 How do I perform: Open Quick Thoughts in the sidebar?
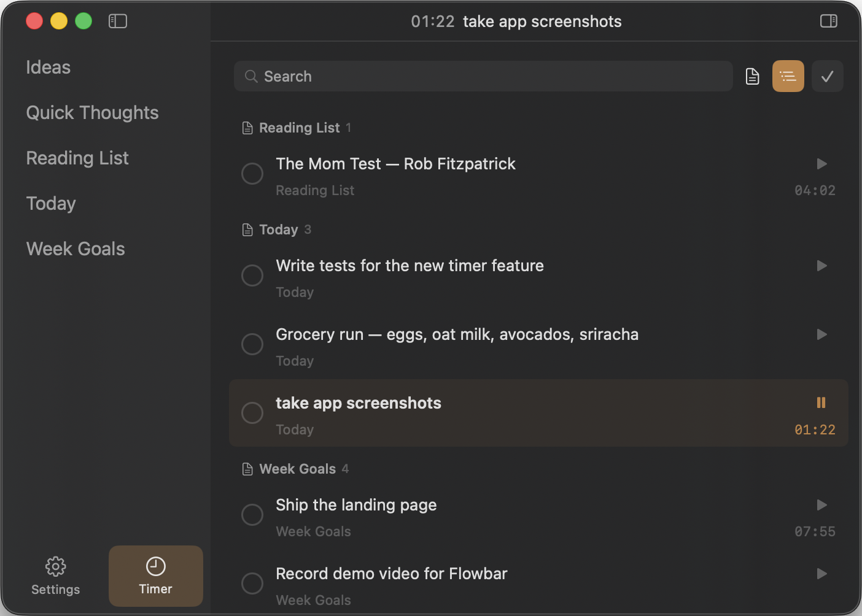[x=92, y=113]
